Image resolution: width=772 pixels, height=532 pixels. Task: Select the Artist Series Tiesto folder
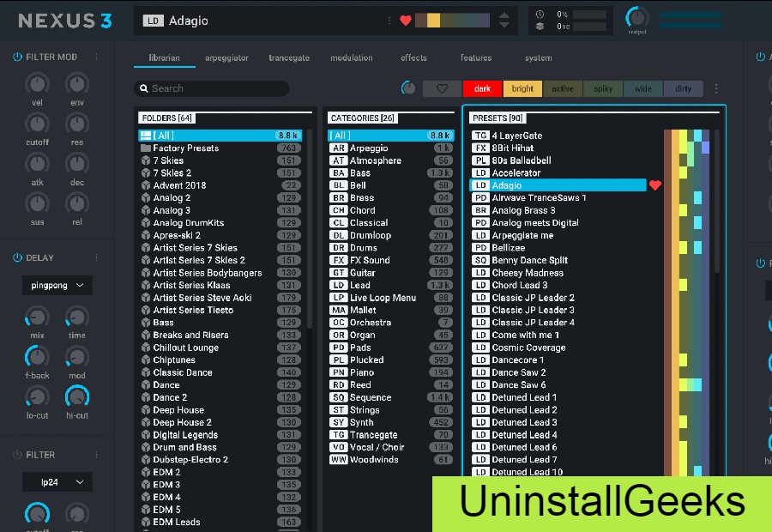tap(220, 311)
